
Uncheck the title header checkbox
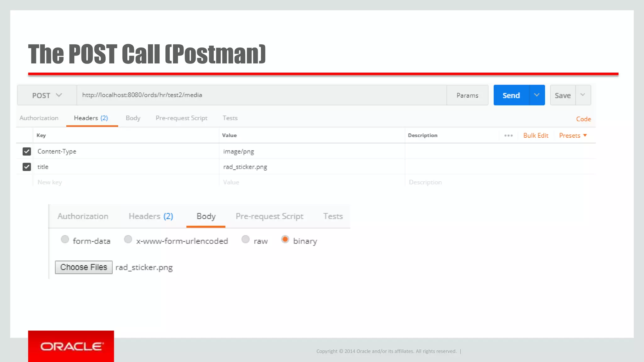[27, 167]
